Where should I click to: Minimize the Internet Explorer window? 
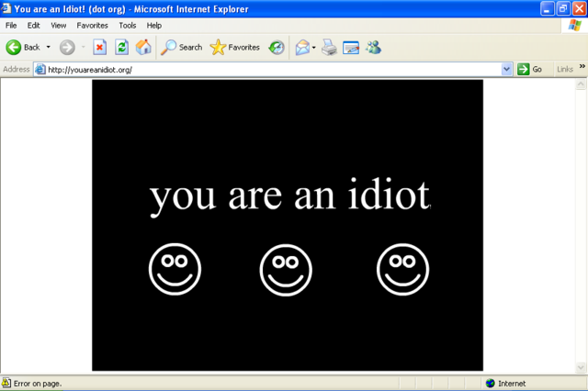point(548,8)
